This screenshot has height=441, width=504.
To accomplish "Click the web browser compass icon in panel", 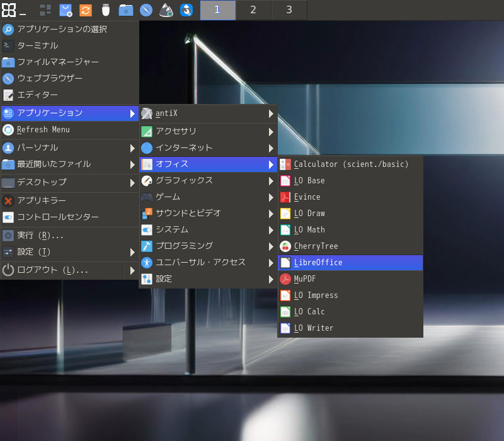I will [x=146, y=10].
